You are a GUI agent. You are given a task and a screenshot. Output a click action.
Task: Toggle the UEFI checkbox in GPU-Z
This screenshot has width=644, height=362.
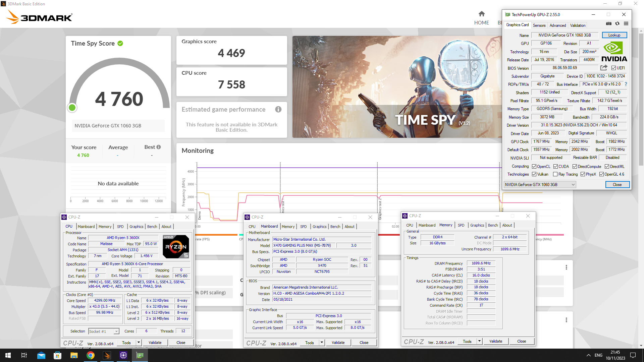coord(613,68)
